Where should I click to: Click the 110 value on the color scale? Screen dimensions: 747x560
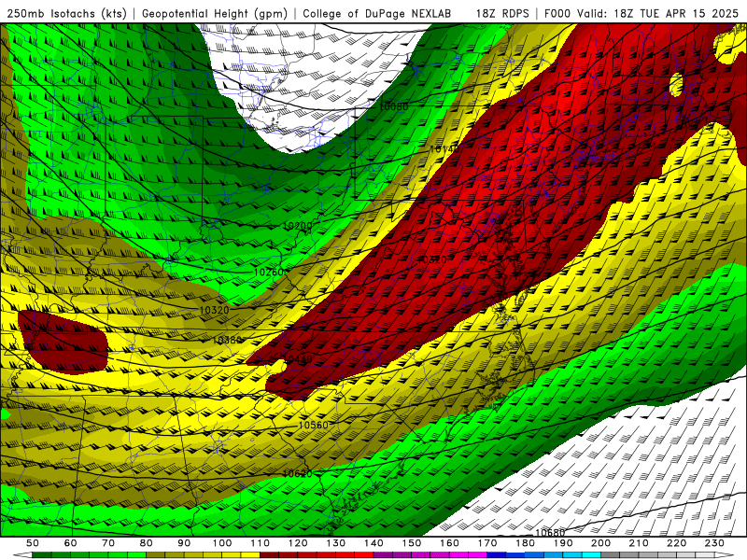[261, 543]
